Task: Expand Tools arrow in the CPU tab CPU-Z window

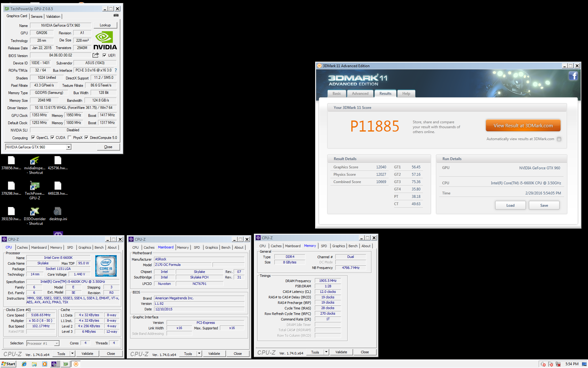Action: [73, 354]
